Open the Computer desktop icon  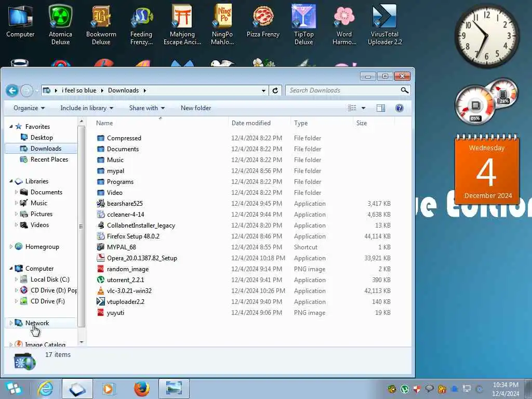20,21
